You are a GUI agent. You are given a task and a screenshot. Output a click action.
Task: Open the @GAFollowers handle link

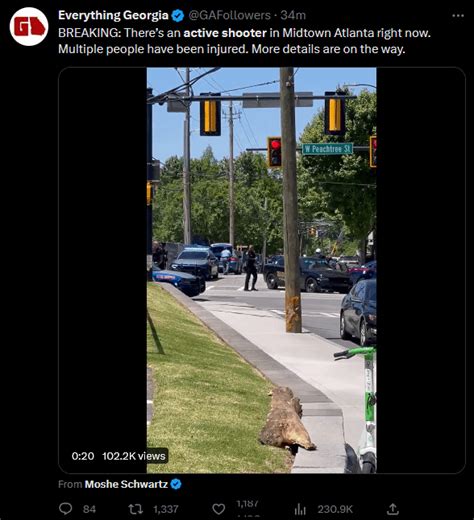point(230,15)
